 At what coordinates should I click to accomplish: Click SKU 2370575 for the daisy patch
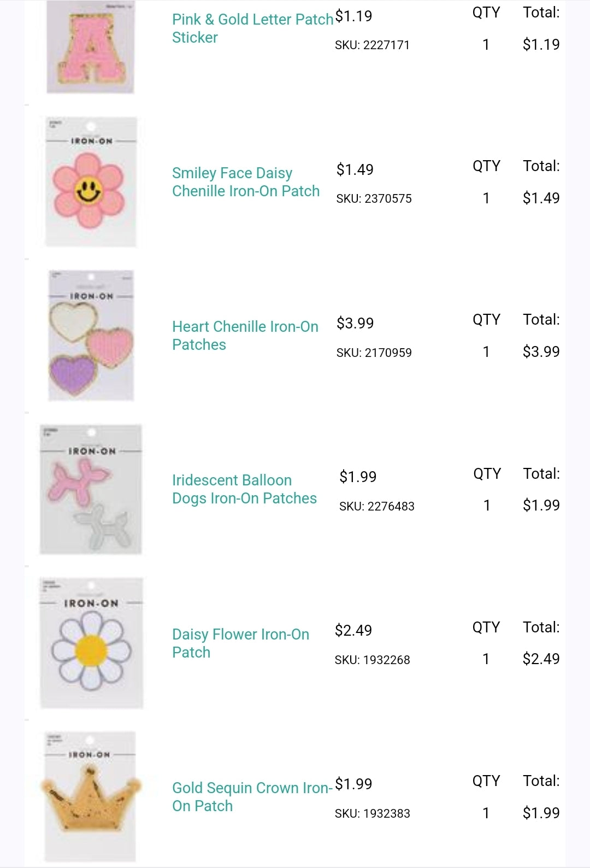pyautogui.click(x=374, y=198)
